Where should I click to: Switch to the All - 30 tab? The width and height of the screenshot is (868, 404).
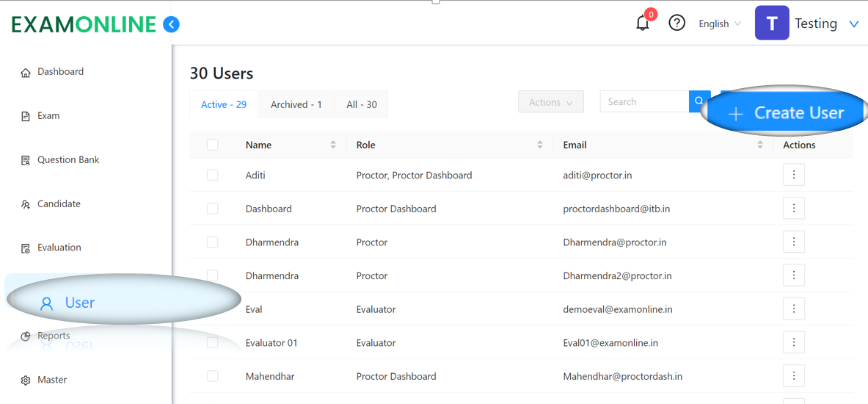tap(362, 104)
